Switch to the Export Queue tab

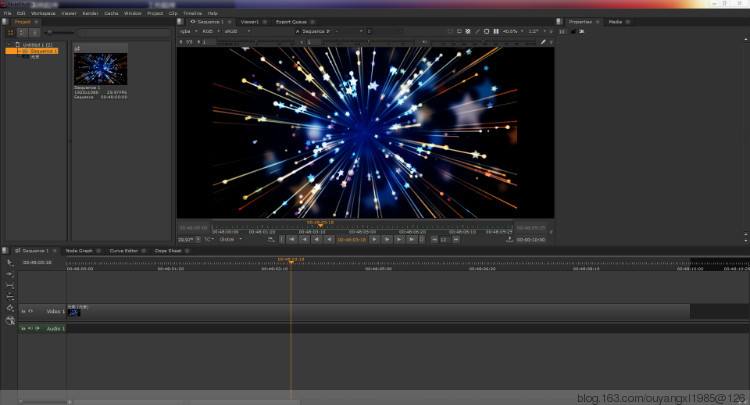click(291, 22)
